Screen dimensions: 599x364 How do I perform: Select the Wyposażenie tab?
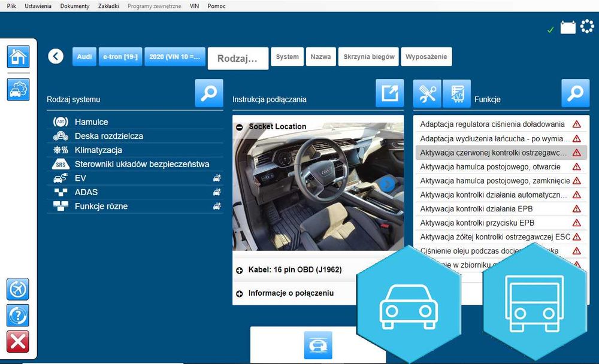tap(426, 56)
